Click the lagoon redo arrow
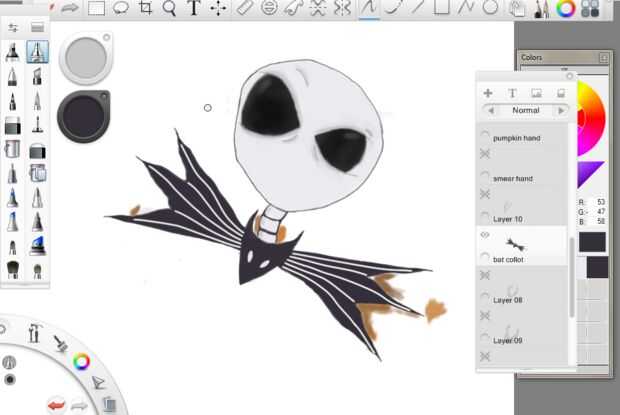Viewport: 620px width, 415px height. coord(79,406)
